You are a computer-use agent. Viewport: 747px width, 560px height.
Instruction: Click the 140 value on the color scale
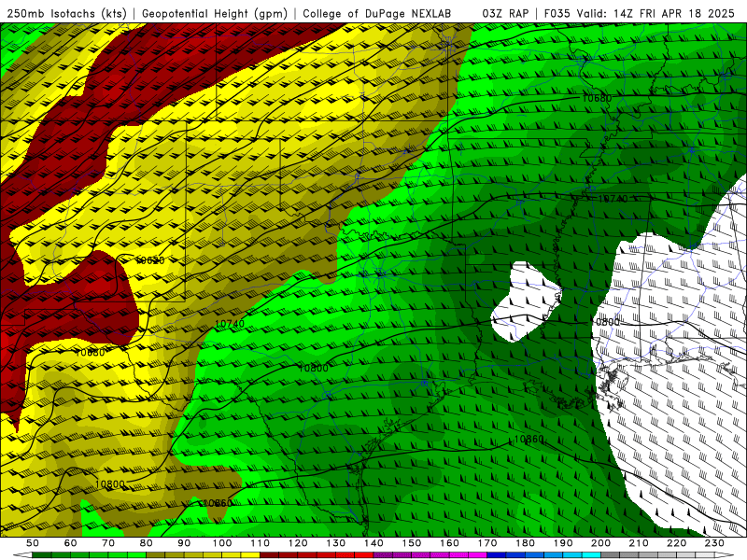374,543
